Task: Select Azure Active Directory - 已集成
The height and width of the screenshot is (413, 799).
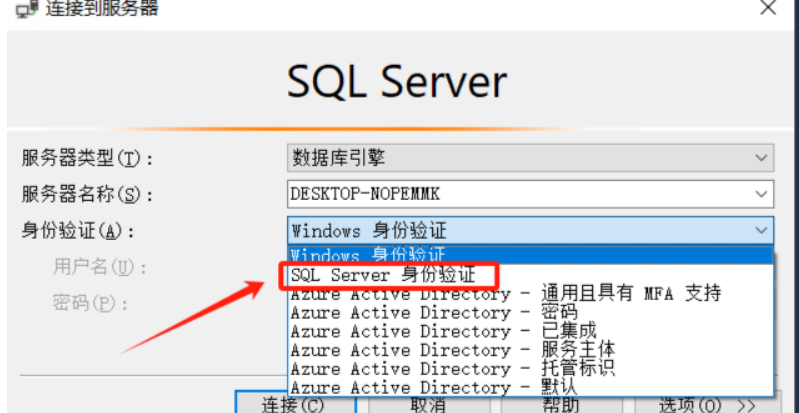Action: pyautogui.click(x=530, y=331)
